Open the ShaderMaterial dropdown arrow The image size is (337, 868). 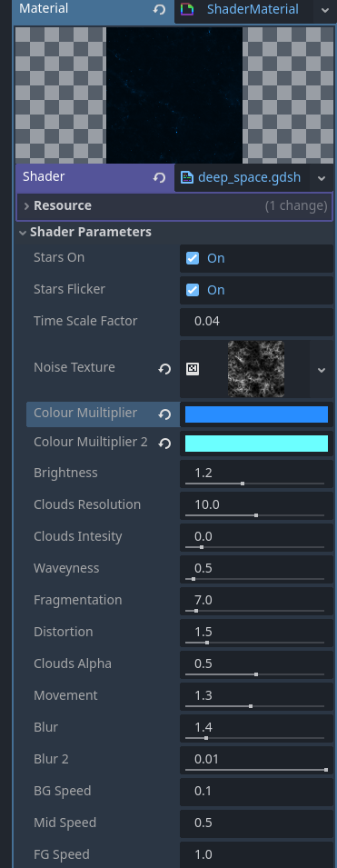point(323,10)
